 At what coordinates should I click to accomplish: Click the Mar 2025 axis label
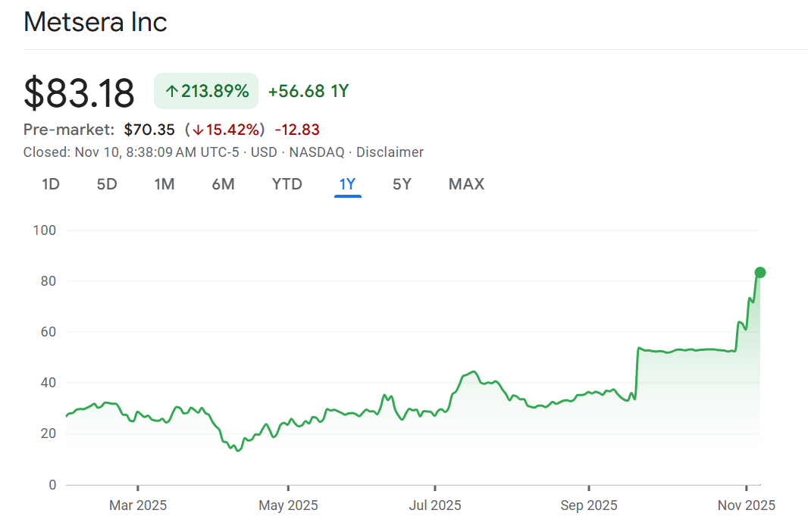[138, 505]
